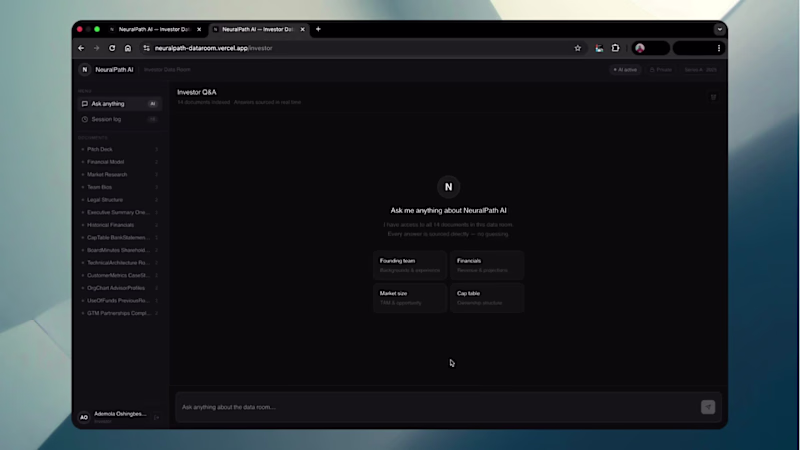Screen dimensions: 800x450
Task: Open a new tab with the plus icon
Action: [x=318, y=29]
